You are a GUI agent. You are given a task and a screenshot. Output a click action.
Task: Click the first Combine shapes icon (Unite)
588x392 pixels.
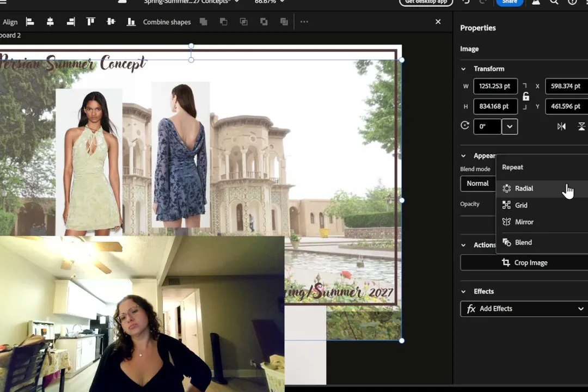coord(204,22)
